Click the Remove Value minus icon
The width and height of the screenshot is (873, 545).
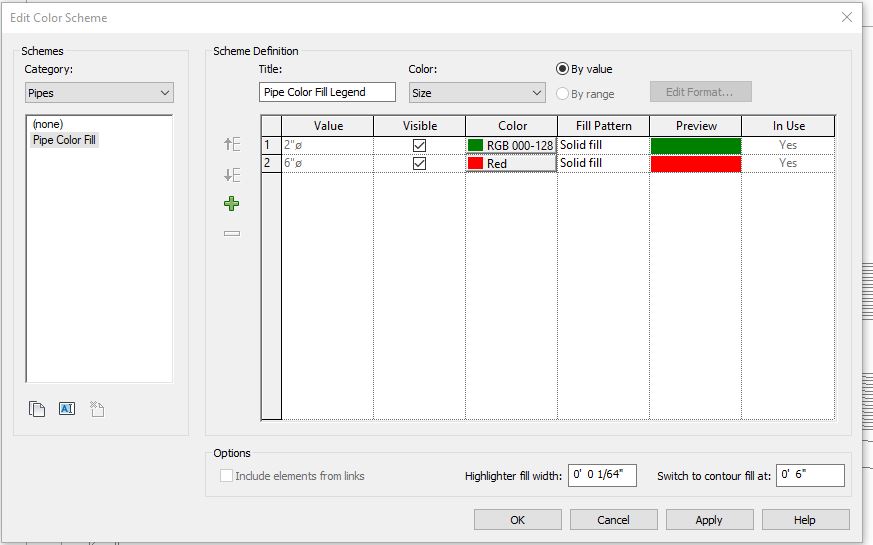point(232,233)
